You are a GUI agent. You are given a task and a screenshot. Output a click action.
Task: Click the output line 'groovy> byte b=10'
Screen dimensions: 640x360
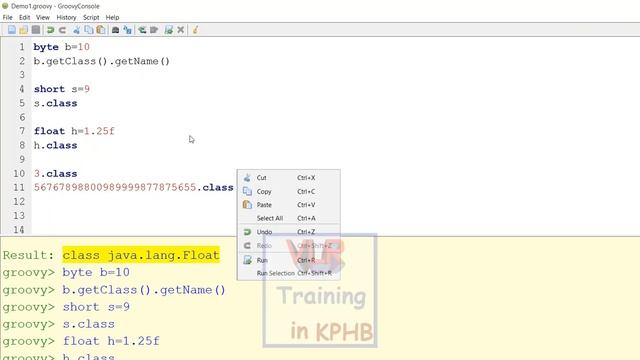point(66,272)
